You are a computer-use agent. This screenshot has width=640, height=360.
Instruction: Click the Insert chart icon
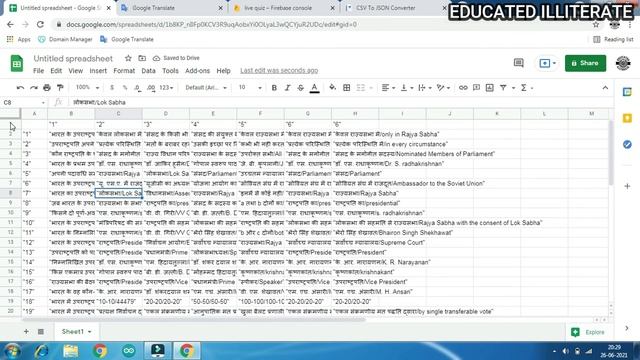[x=490, y=88]
